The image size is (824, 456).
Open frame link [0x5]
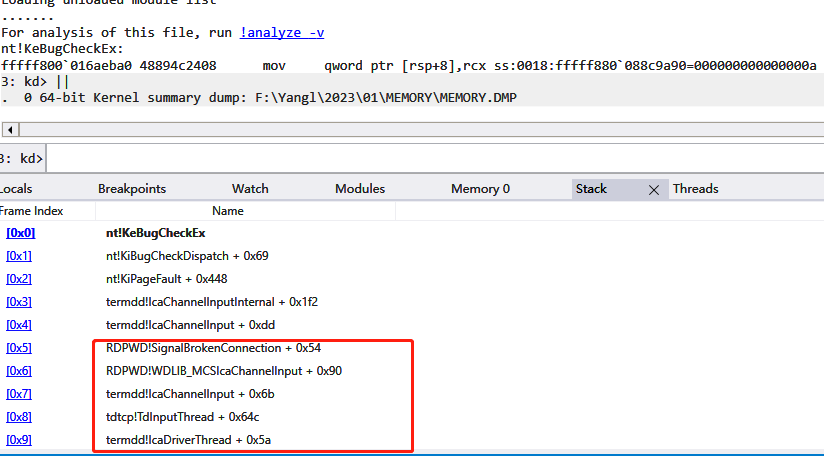(19, 348)
